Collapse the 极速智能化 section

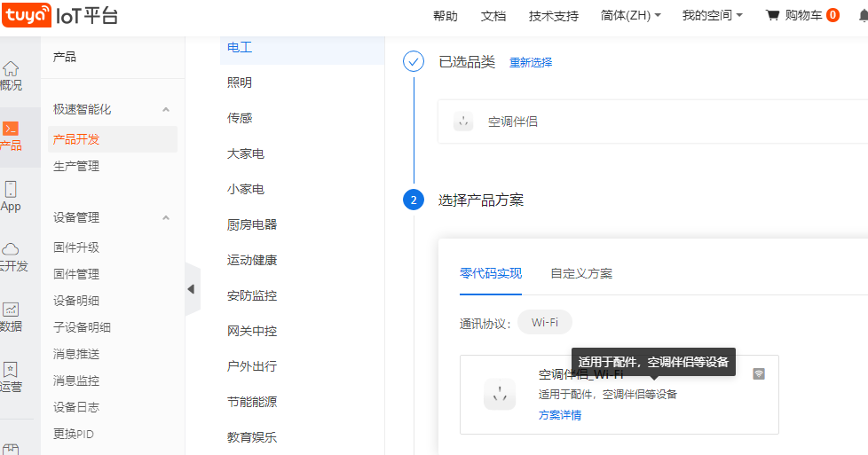165,110
